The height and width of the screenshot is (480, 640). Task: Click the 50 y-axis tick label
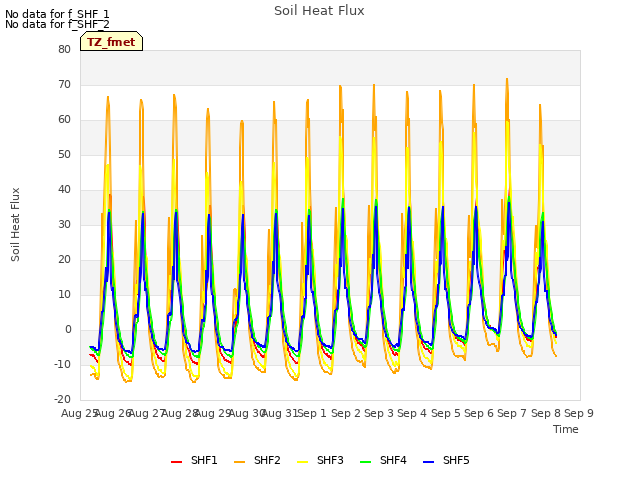(64, 155)
